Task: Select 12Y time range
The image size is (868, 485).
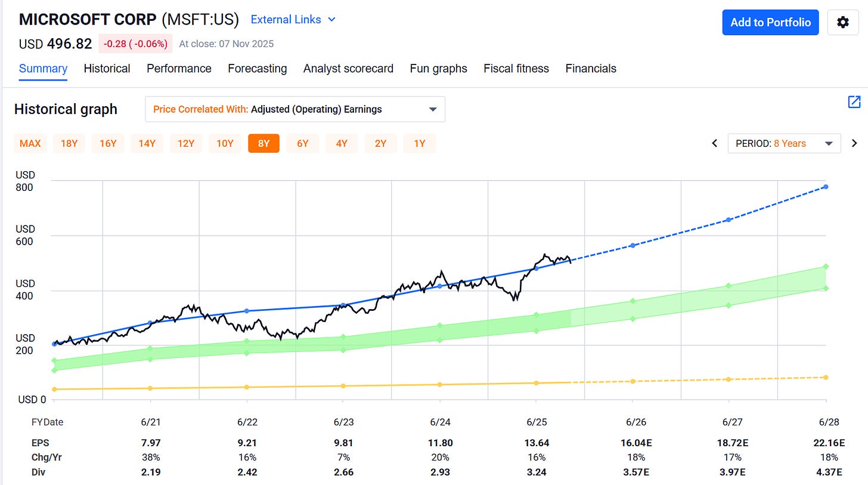Action: pyautogui.click(x=186, y=143)
